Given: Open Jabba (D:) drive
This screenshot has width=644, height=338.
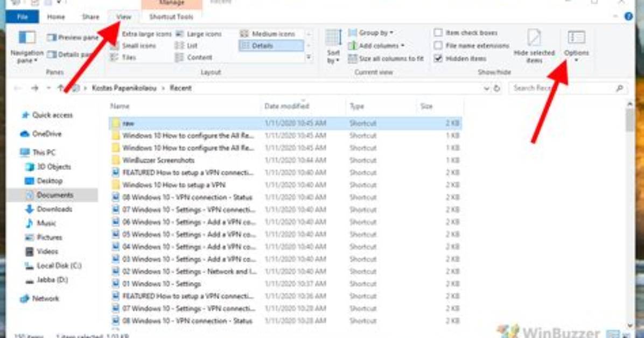Looking at the screenshot, I should tap(46, 280).
